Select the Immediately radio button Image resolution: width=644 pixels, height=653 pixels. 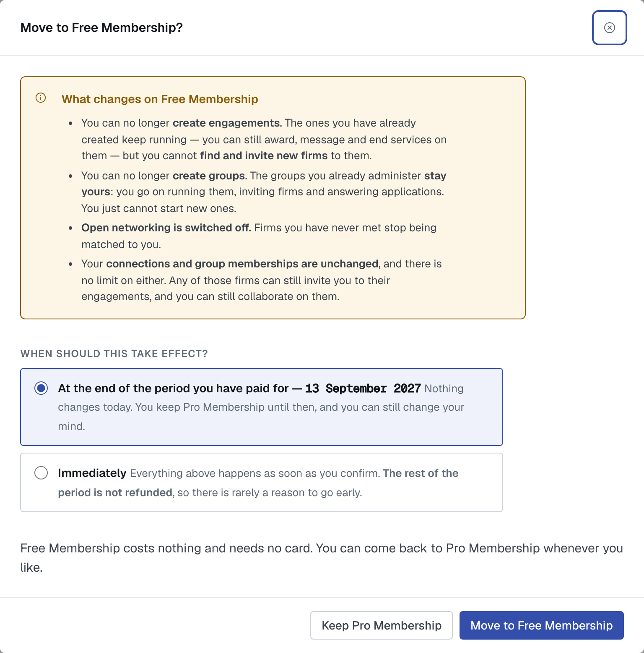[41, 473]
